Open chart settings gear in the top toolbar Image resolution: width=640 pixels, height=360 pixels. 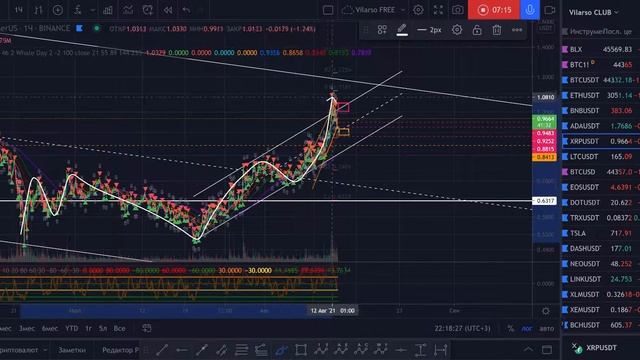pos(418,10)
